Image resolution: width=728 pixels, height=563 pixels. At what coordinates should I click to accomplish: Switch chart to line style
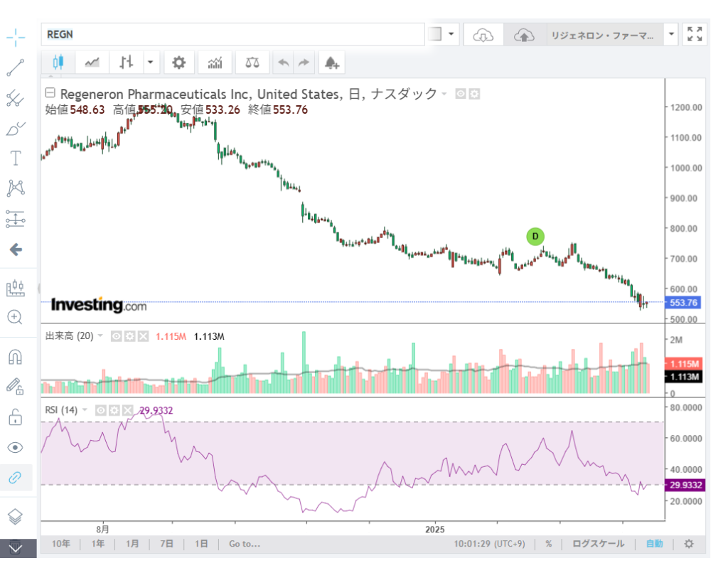92,62
